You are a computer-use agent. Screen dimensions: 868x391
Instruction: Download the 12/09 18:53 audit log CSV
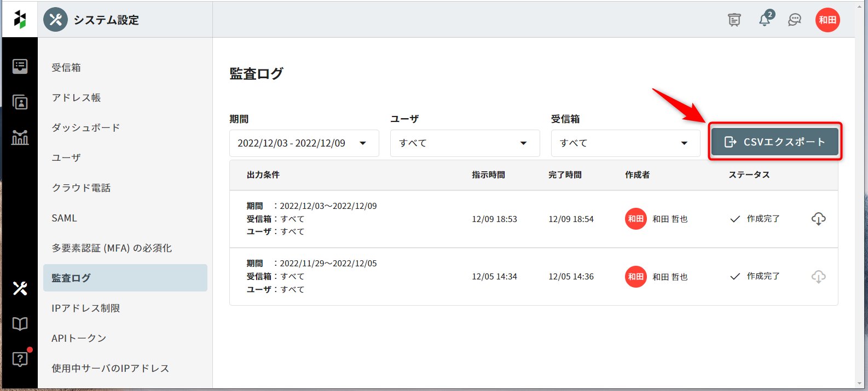click(x=818, y=219)
